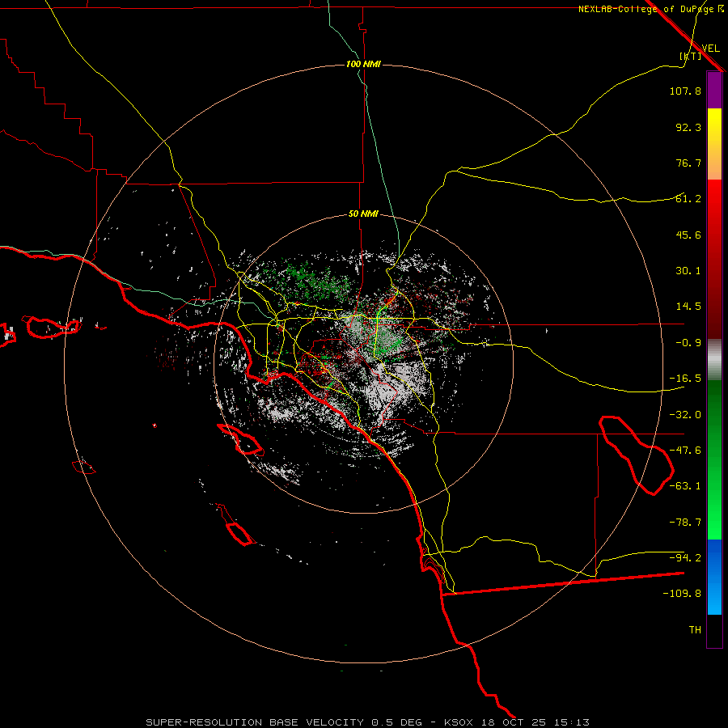Click the green segment of the velocity color bar
The height and width of the screenshot is (728, 728).
coord(714,459)
